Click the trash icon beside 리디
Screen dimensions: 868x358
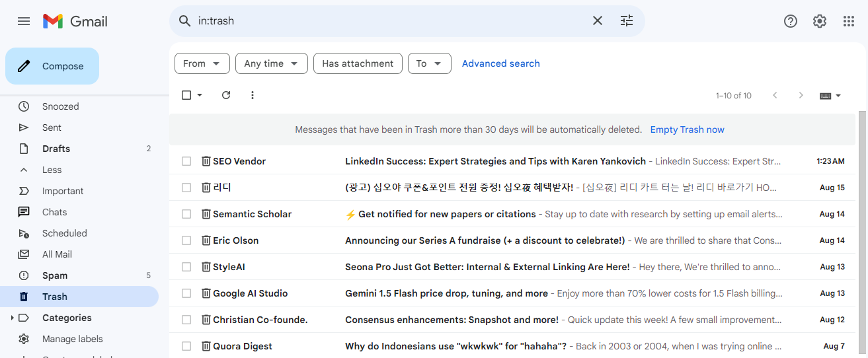[206, 188]
